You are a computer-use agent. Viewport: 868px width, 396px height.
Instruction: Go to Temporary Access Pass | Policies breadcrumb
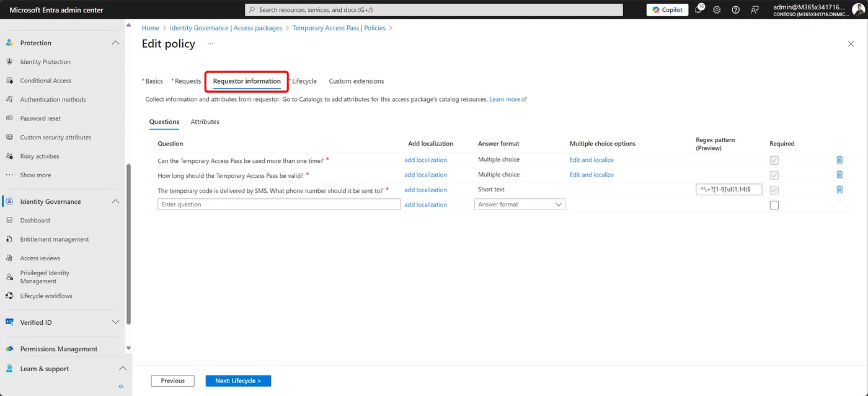[339, 28]
